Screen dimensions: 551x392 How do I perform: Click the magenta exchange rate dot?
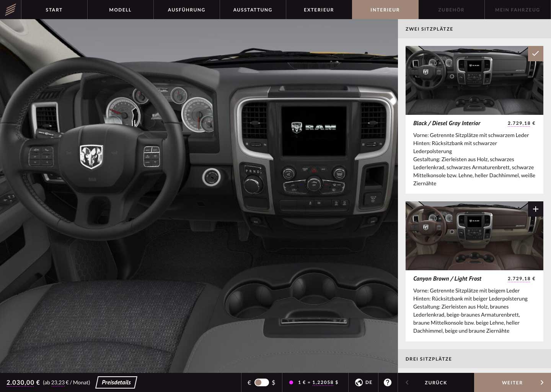tap(291, 382)
